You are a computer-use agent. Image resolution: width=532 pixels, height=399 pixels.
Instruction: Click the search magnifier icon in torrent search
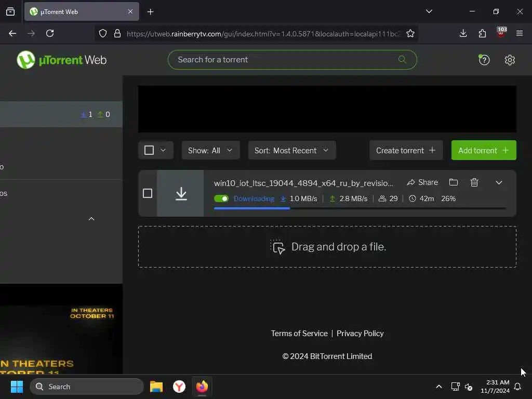(x=402, y=59)
